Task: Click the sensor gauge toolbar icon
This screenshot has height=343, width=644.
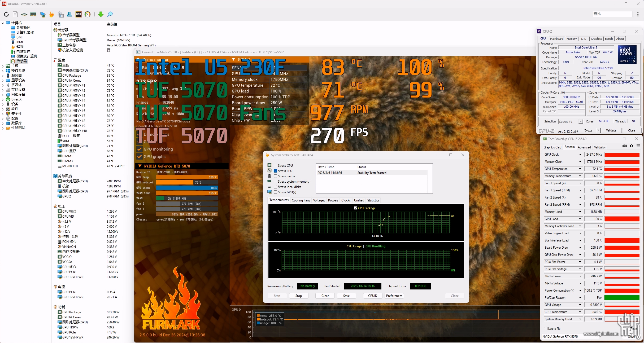Action: [88, 14]
